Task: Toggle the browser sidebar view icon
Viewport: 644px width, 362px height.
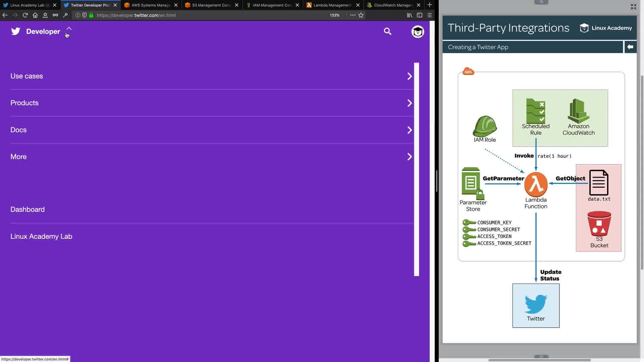Action: tap(419, 15)
